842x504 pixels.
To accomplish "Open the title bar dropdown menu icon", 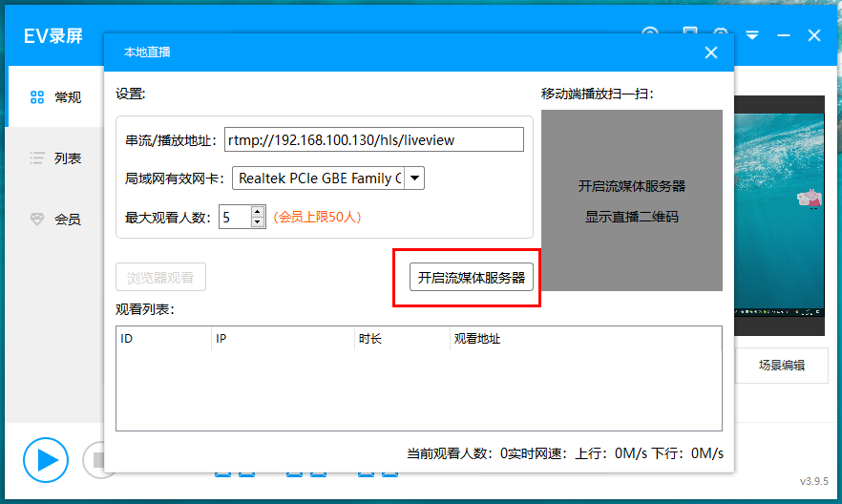I will pyautogui.click(x=752, y=35).
